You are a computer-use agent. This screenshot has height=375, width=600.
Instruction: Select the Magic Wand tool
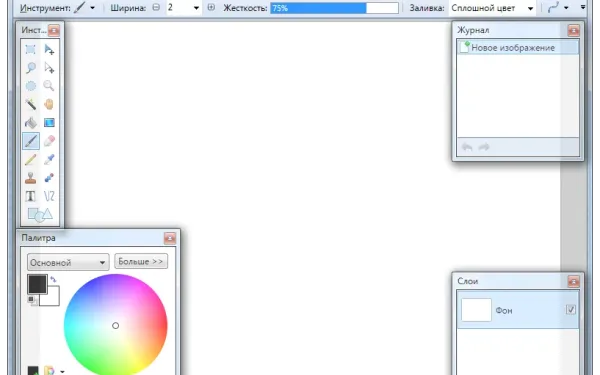[x=31, y=104]
